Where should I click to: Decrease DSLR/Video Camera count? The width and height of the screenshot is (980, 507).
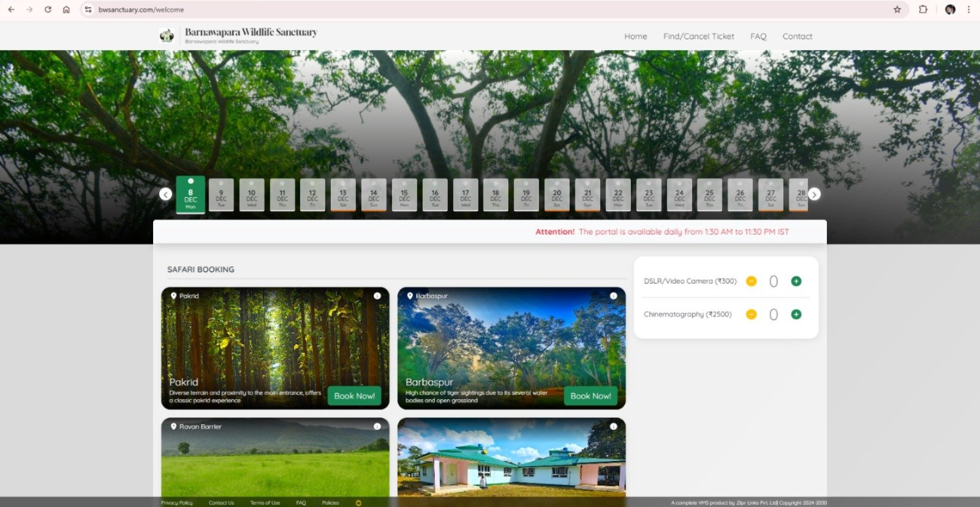[x=752, y=281]
